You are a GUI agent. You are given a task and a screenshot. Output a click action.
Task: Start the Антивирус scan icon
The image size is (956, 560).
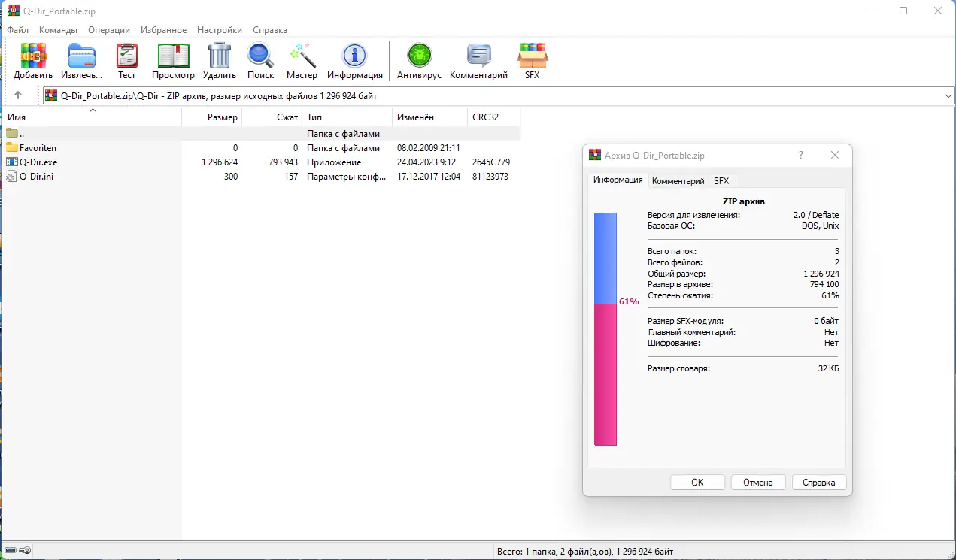coord(419,56)
